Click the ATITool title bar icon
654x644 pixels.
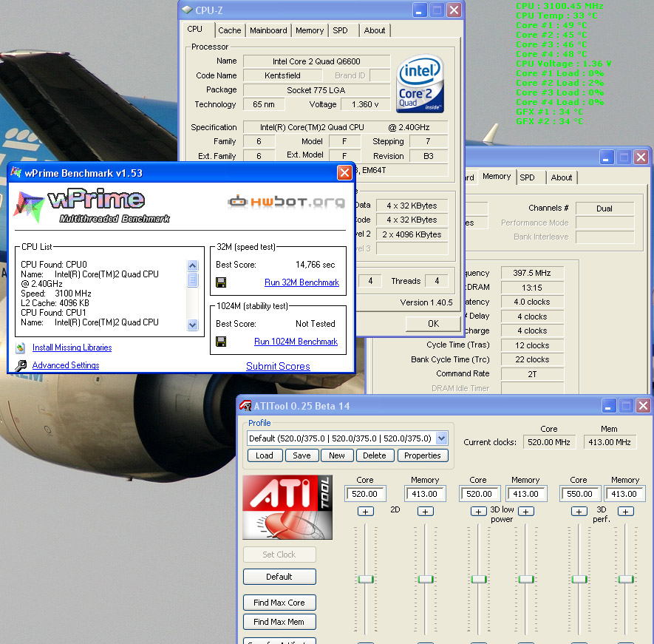245,405
